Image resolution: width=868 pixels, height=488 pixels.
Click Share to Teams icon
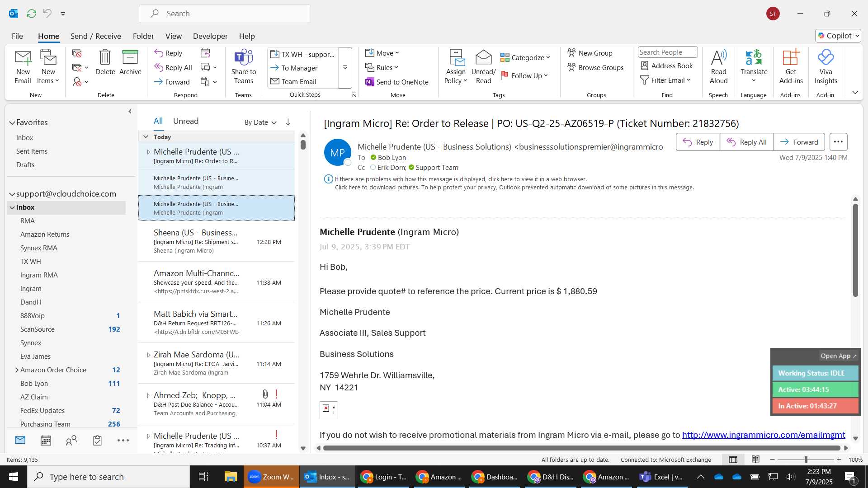(x=244, y=67)
